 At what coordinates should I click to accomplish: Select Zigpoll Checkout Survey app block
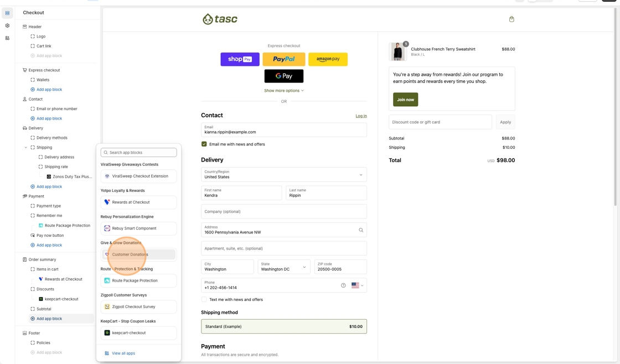(x=138, y=306)
